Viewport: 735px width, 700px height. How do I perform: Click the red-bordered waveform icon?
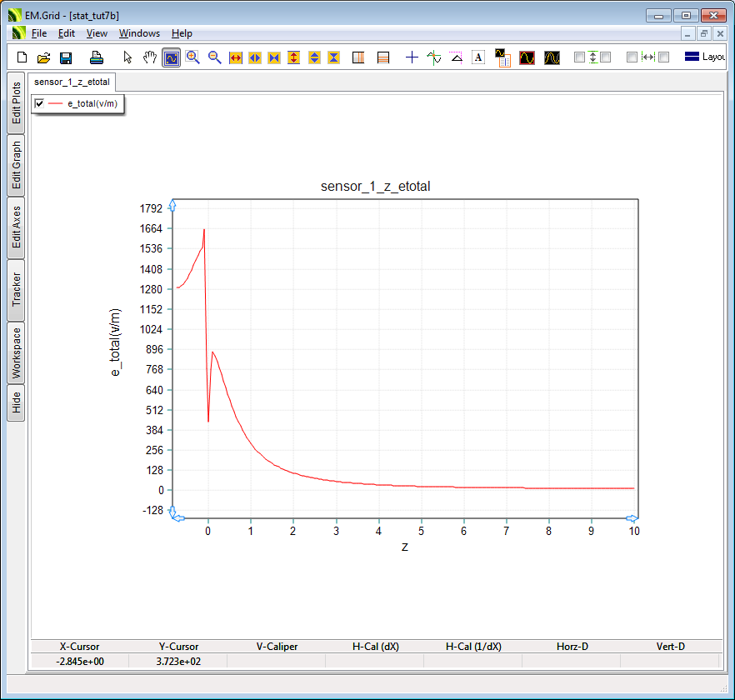pyautogui.click(x=527, y=57)
